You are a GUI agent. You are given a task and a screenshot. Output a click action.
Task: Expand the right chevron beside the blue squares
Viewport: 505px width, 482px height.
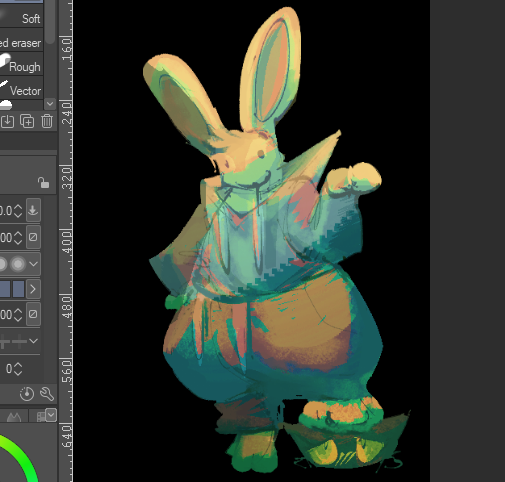pyautogui.click(x=33, y=289)
